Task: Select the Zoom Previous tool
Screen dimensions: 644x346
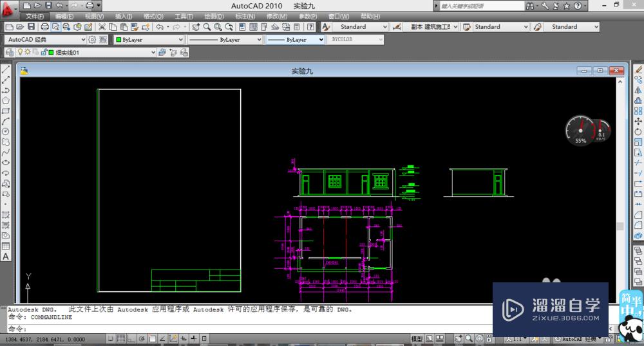Action: (x=229, y=27)
